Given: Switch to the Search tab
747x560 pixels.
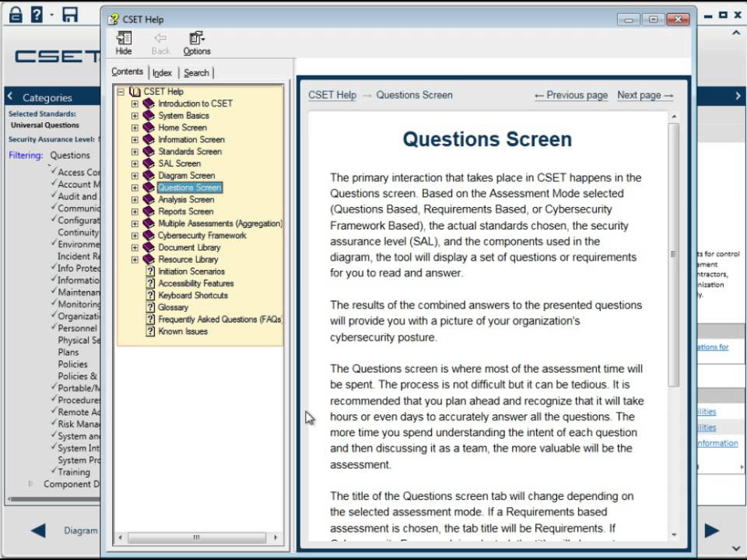Looking at the screenshot, I should tap(196, 73).
